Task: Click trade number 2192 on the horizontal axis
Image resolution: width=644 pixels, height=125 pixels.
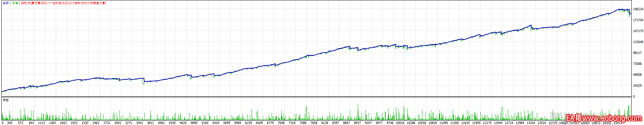Action: click(85, 123)
